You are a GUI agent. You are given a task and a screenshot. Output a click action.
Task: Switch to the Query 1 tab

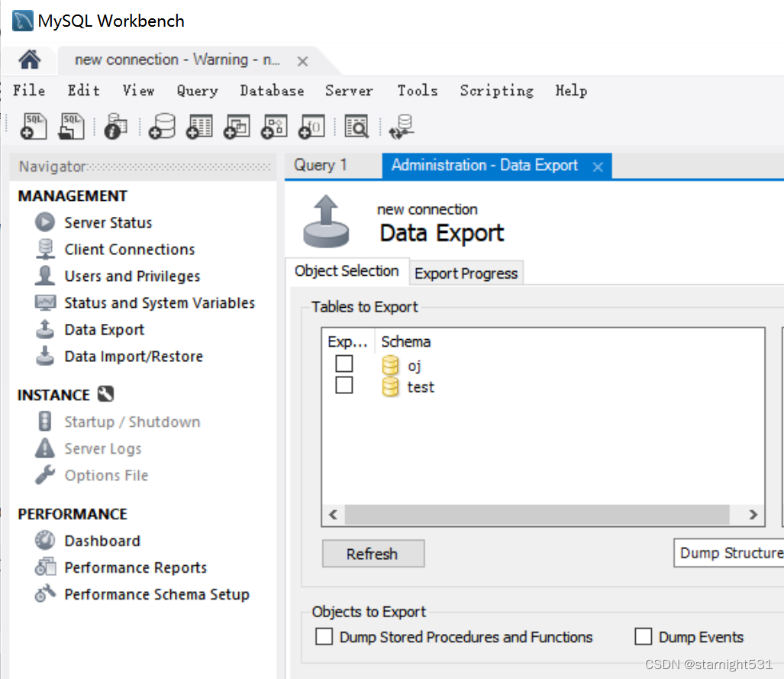coord(333,165)
